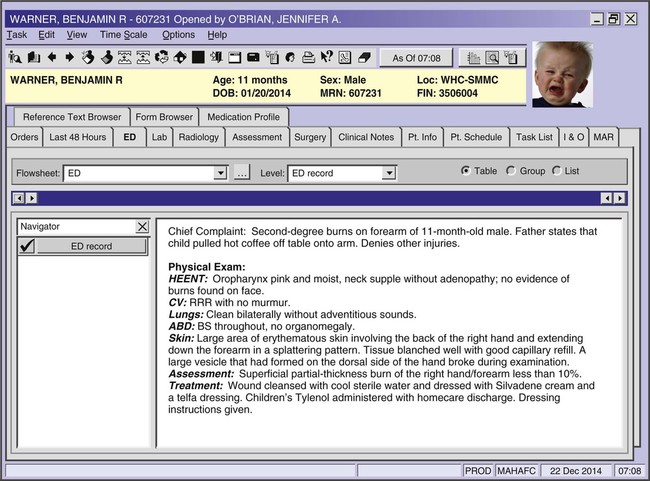Select the Group view radio button
This screenshot has height=481, width=650.
pos(512,171)
